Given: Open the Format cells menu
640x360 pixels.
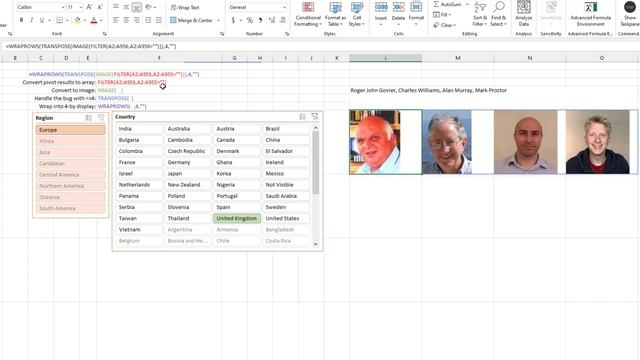Looking at the screenshot, I should coord(416,15).
